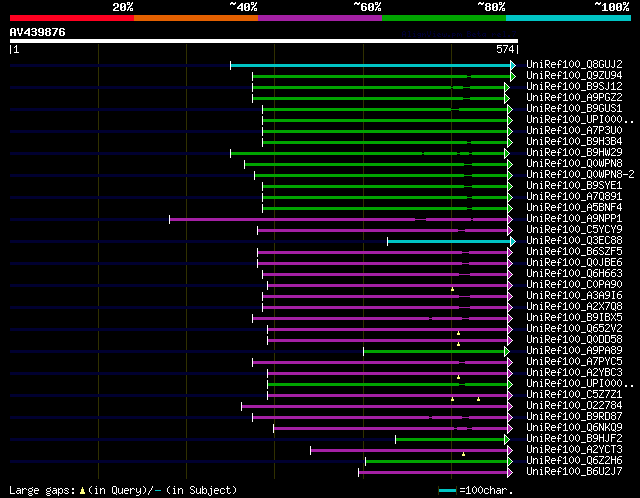Select the cyan ~100% legend segment
This screenshot has height=498, width=640.
[569, 18]
